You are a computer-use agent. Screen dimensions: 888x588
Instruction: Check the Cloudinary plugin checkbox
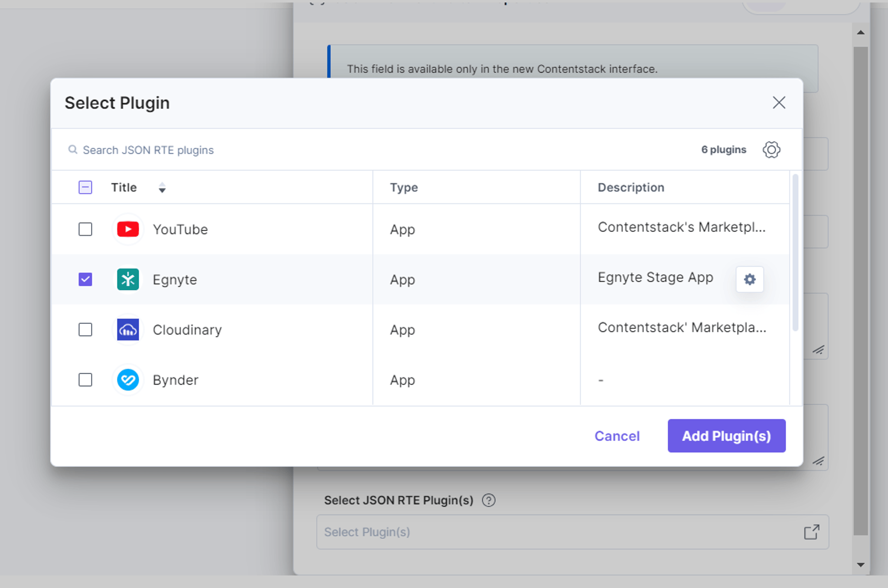85,330
